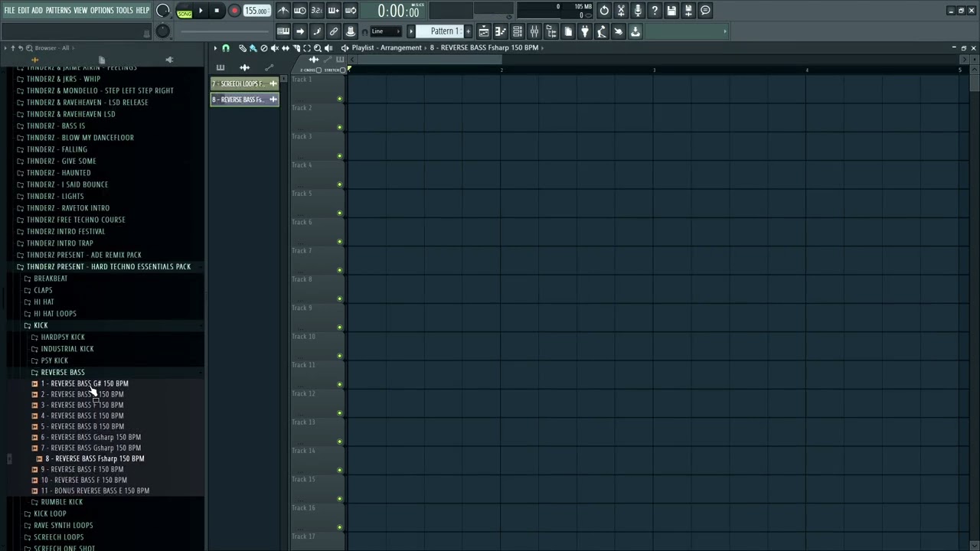980x551 pixels.
Task: Add new pattern with plus button
Action: click(468, 31)
